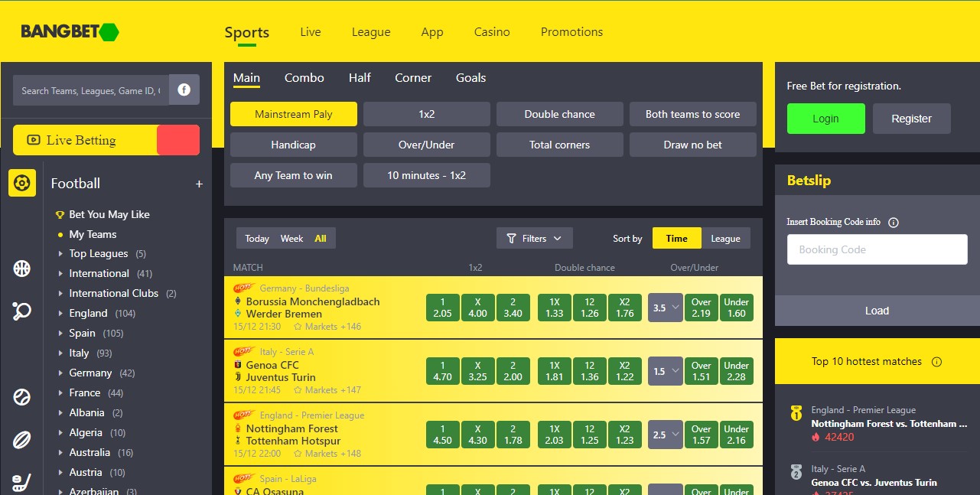
Task: Open the table tennis paddle icon
Action: coord(22,311)
